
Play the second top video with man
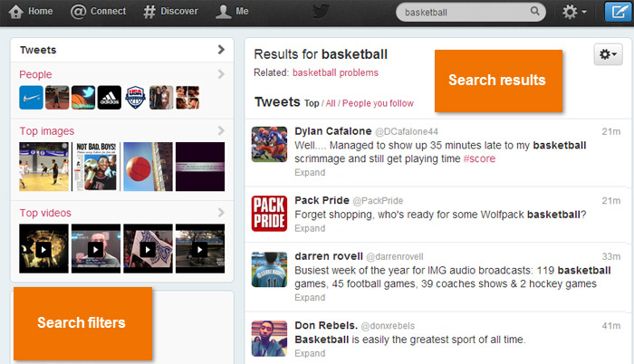[x=96, y=249]
